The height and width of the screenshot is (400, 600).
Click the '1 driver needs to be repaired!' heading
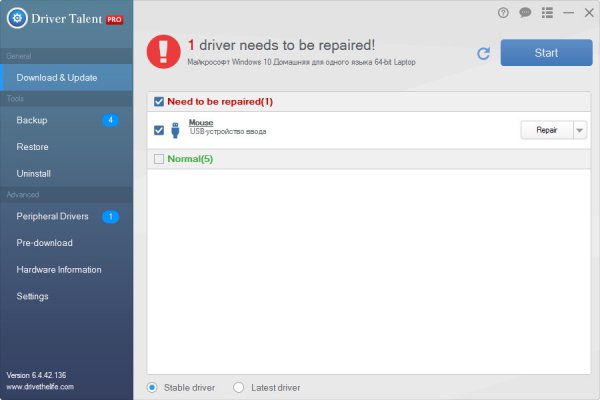[281, 45]
